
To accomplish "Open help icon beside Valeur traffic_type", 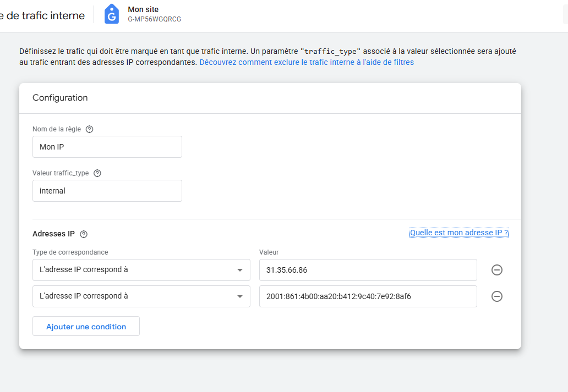I will click(97, 173).
